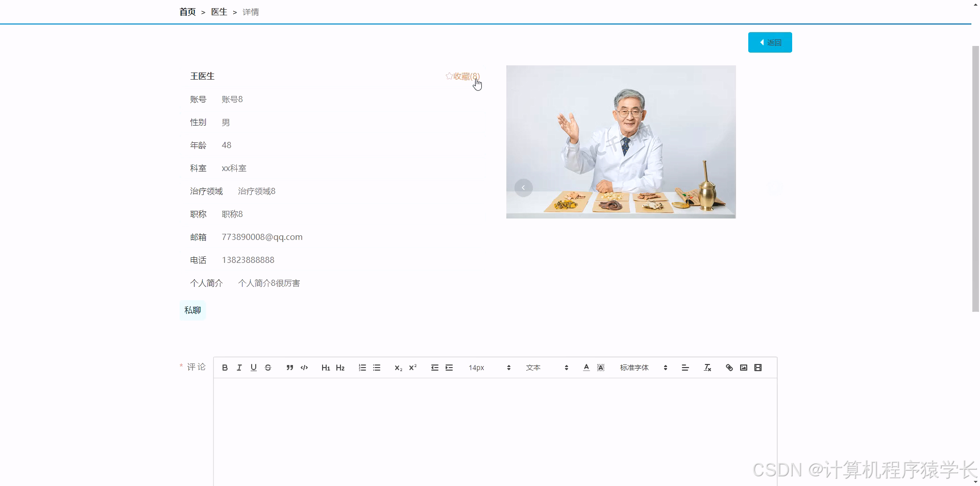Insert a hyperlink using the link icon
Screen dimensions: 980x486
point(729,367)
